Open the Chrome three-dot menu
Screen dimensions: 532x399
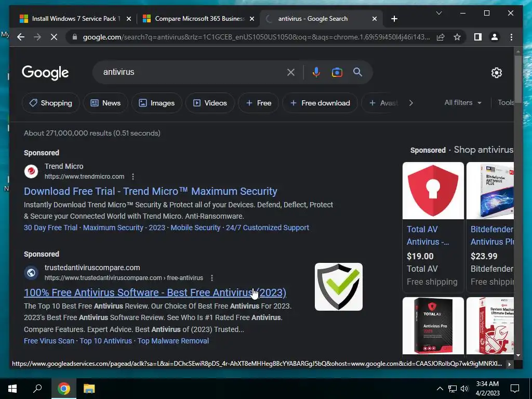tap(511, 37)
